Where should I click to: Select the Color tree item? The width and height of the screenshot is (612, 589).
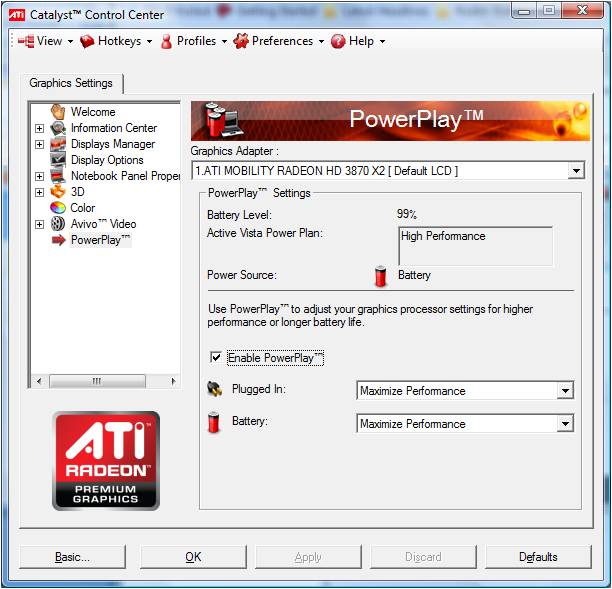[x=82, y=208]
